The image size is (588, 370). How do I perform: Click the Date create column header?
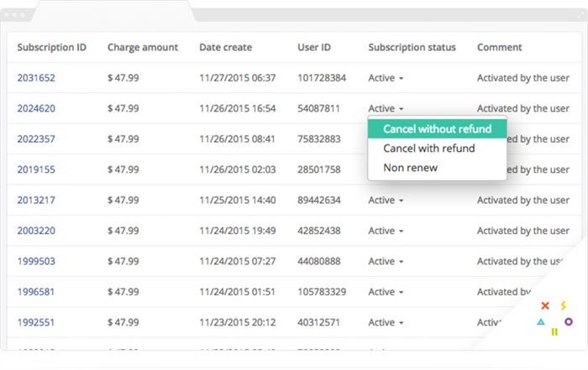(x=225, y=48)
